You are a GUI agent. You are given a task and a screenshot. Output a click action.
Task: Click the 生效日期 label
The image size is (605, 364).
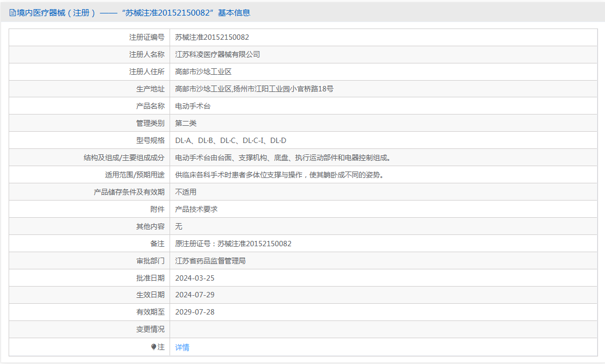click(151, 295)
